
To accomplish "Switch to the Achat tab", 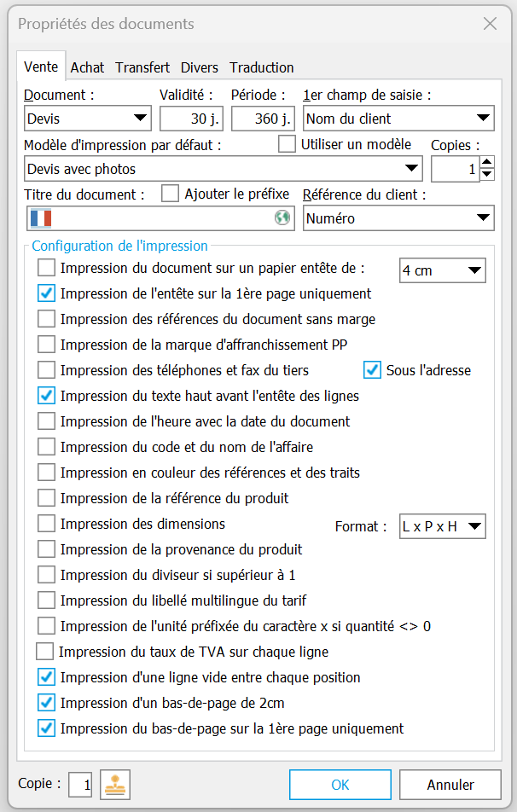I will [88, 67].
